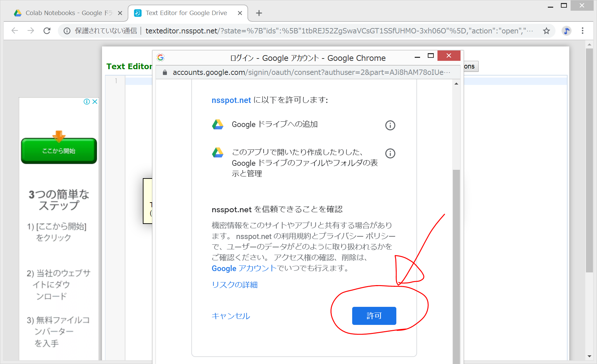Open a new browser tab
This screenshot has width=597, height=364.
point(259,13)
